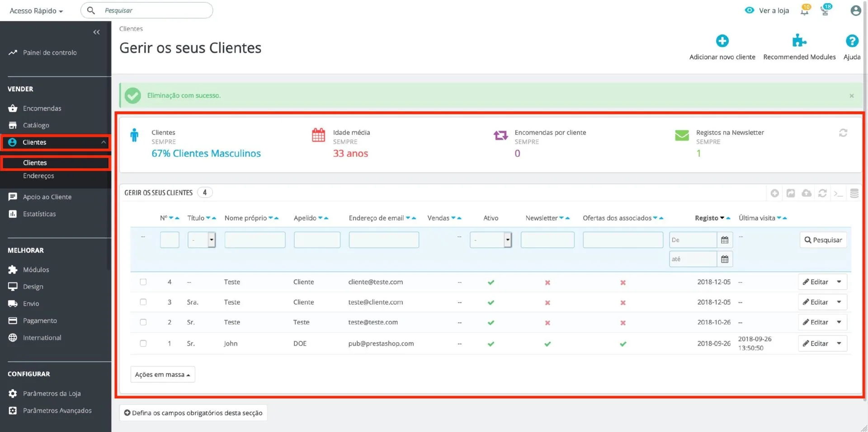Refresh the customer statistics panel
The height and width of the screenshot is (432, 868).
pos(843,133)
